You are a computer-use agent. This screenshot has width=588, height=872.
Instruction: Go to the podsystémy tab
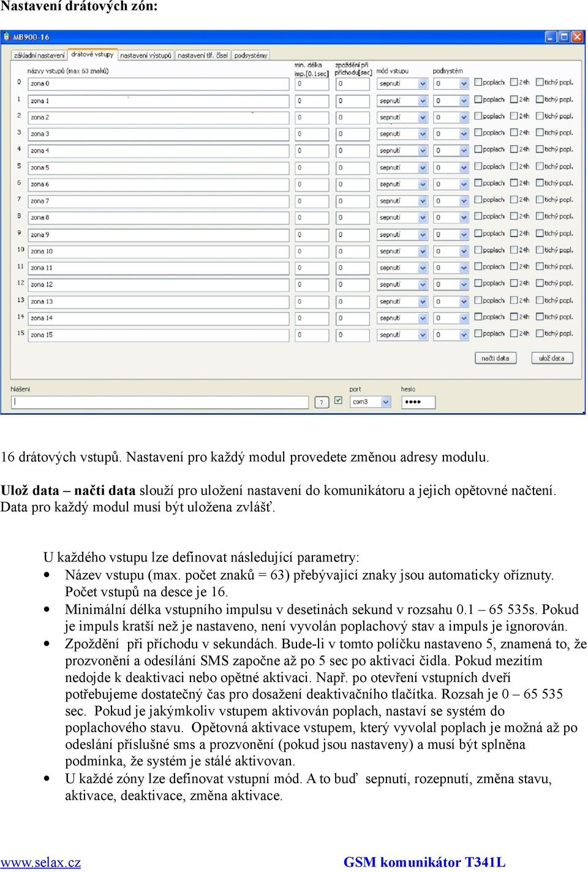[251, 55]
